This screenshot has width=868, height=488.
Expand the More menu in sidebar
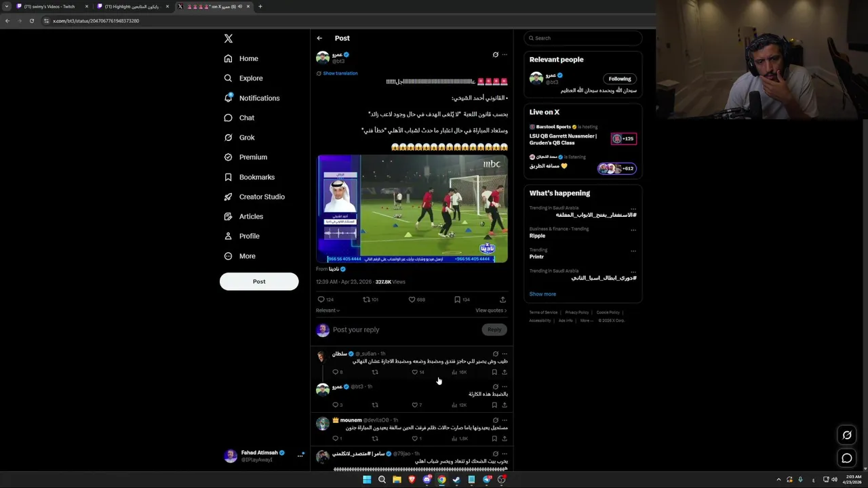point(239,256)
